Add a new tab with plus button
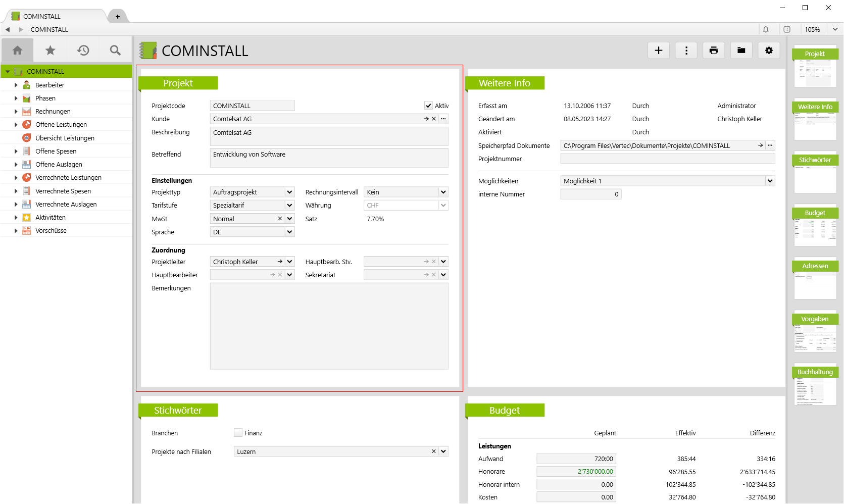844x504 pixels. 118,16
